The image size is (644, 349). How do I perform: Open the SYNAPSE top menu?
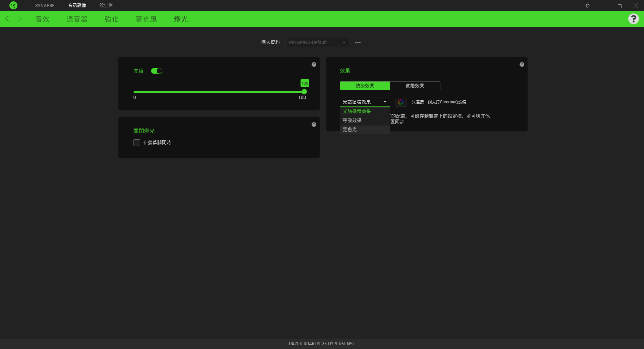[45, 6]
